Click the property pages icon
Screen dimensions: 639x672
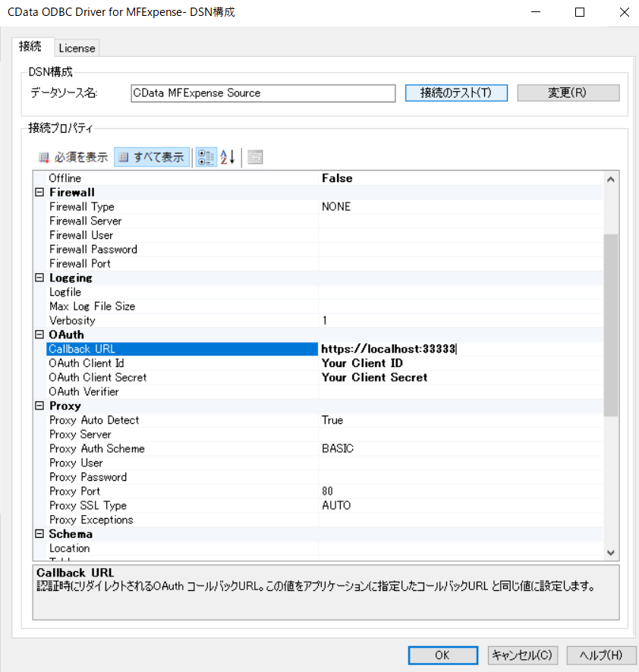pos(253,157)
